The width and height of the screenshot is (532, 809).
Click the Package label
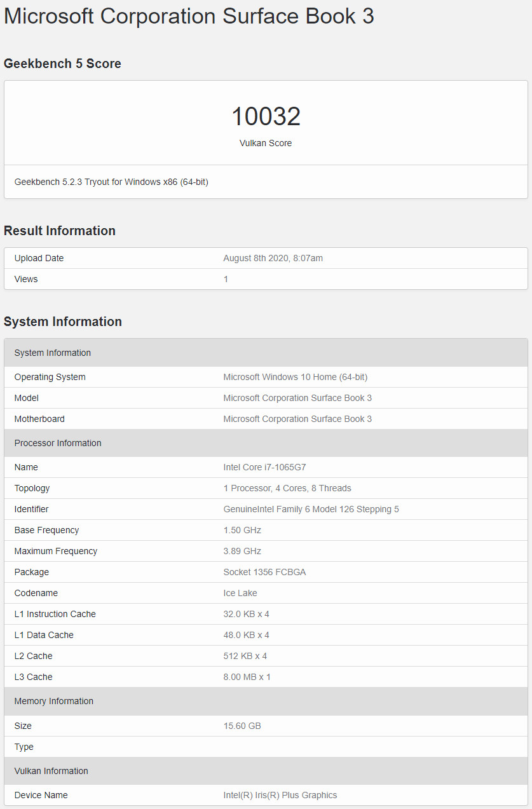(32, 572)
